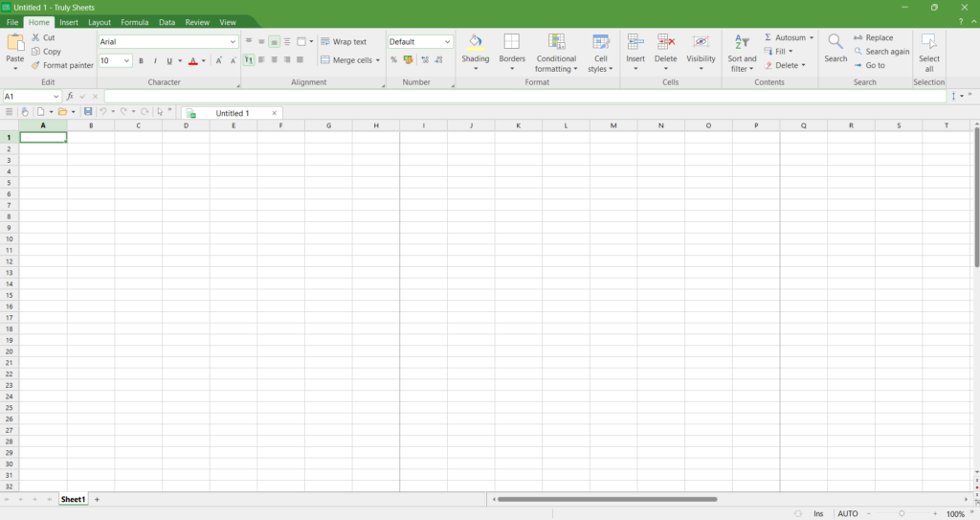This screenshot has height=520, width=980.
Task: Open the File menu
Action: tap(12, 22)
